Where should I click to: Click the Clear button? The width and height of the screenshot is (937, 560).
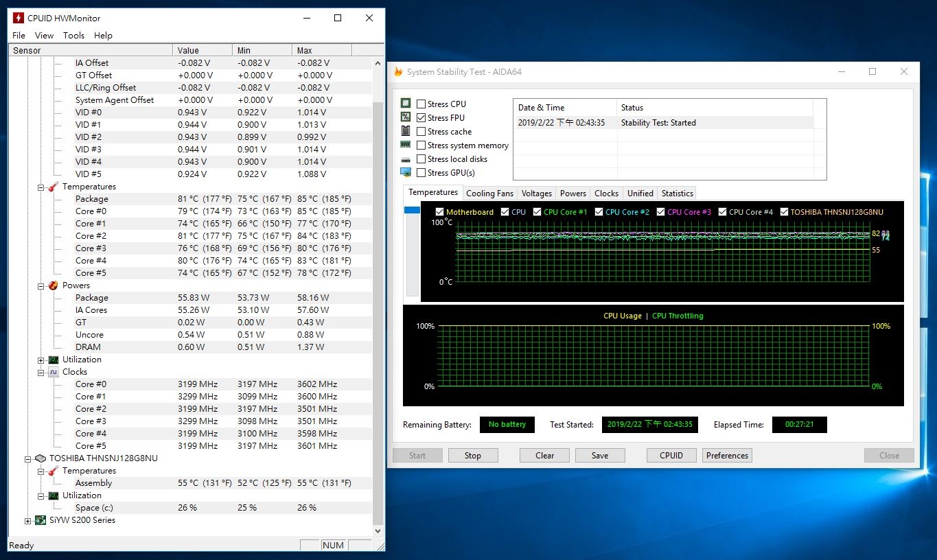click(x=544, y=456)
